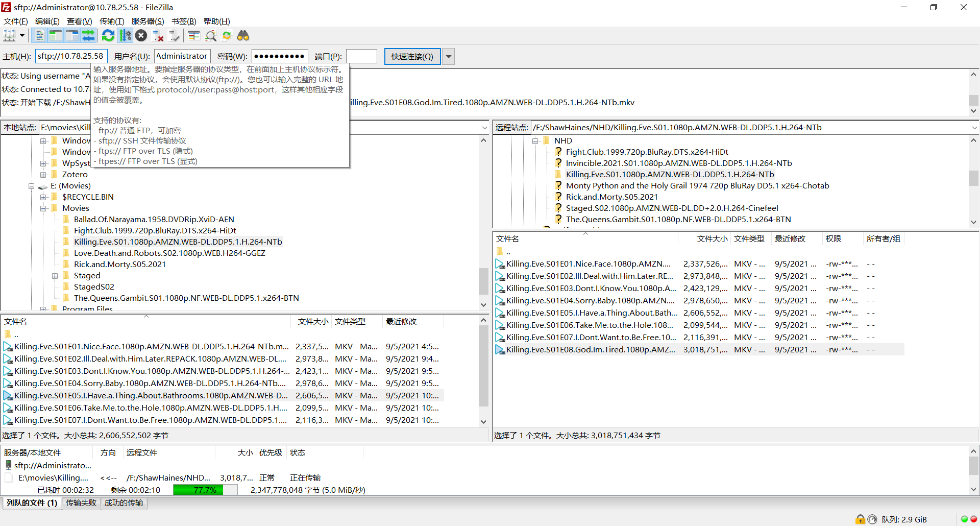Open the 文件(F) menu

[x=15, y=21]
